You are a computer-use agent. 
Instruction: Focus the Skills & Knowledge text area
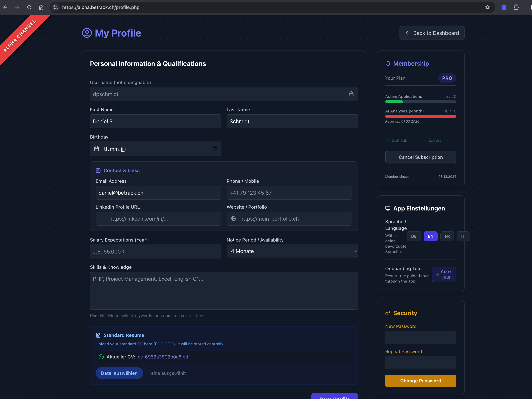click(x=224, y=291)
